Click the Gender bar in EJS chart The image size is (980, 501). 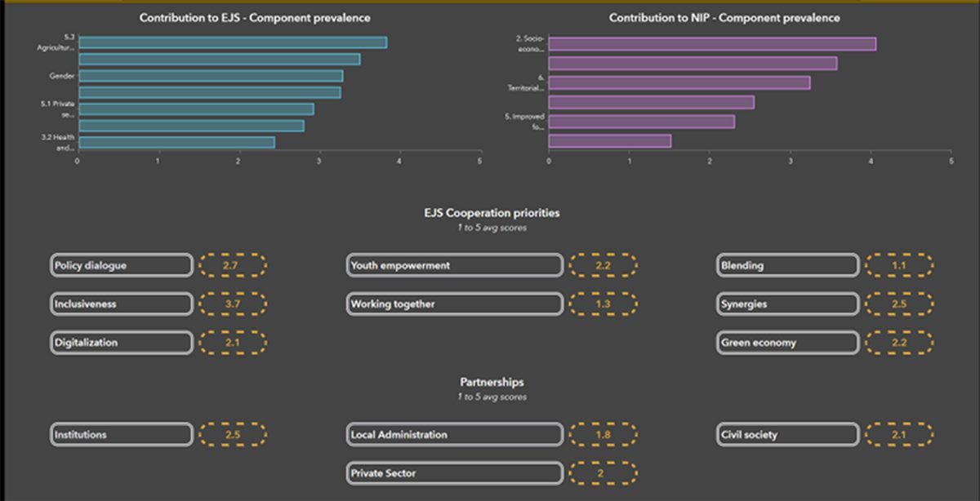pyautogui.click(x=211, y=76)
